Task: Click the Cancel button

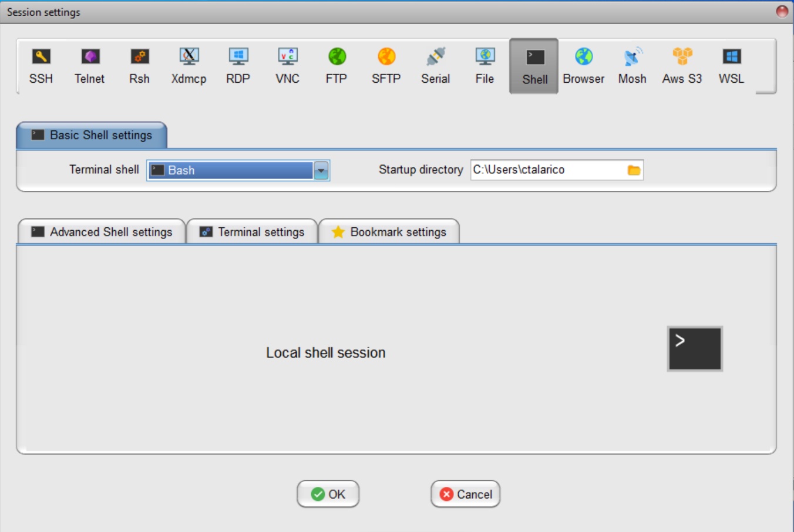Action: [x=465, y=494]
